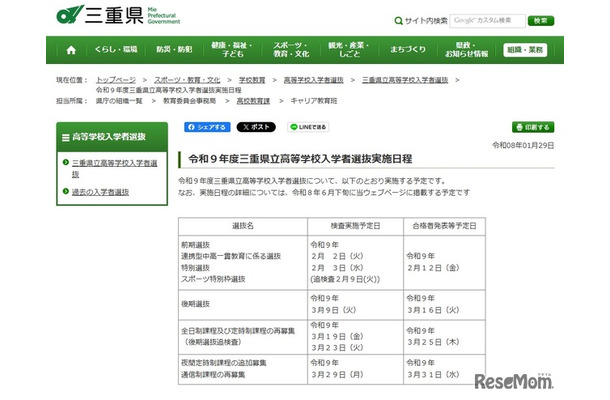Click 夜間定時制課程の追加募集 text

click(x=224, y=363)
